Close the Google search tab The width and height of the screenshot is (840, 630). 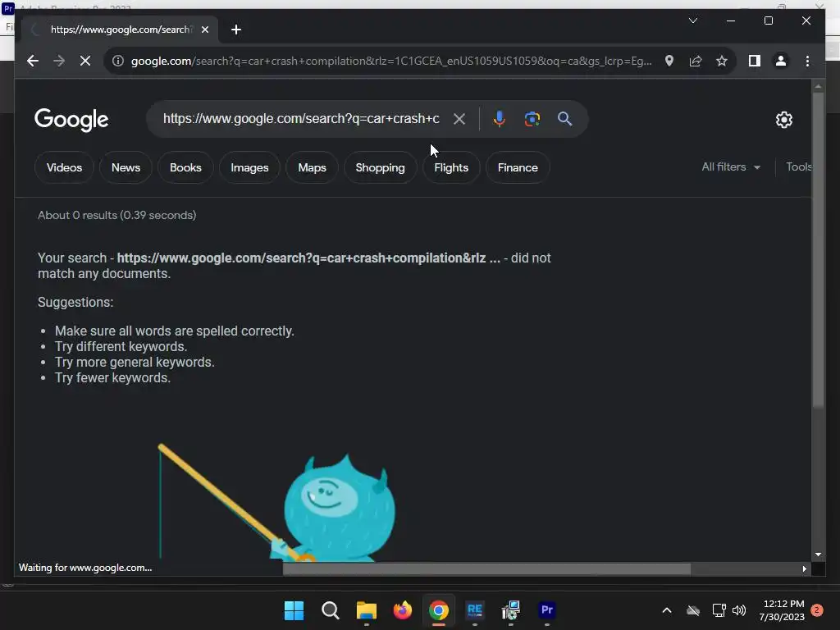[204, 30]
